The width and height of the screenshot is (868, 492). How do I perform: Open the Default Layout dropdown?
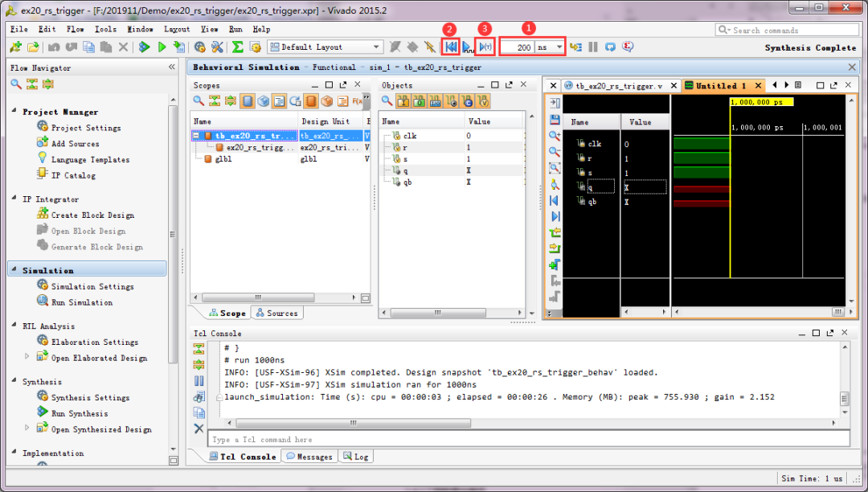point(375,47)
